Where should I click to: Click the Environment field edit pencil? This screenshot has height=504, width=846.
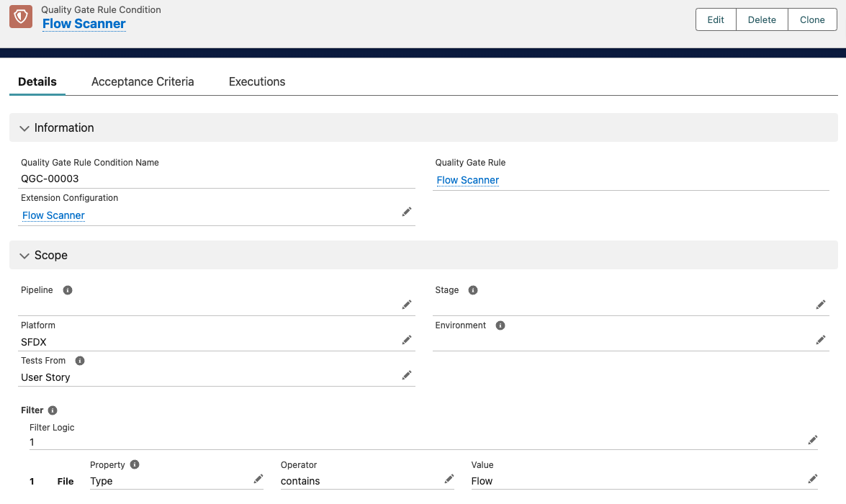tap(820, 340)
